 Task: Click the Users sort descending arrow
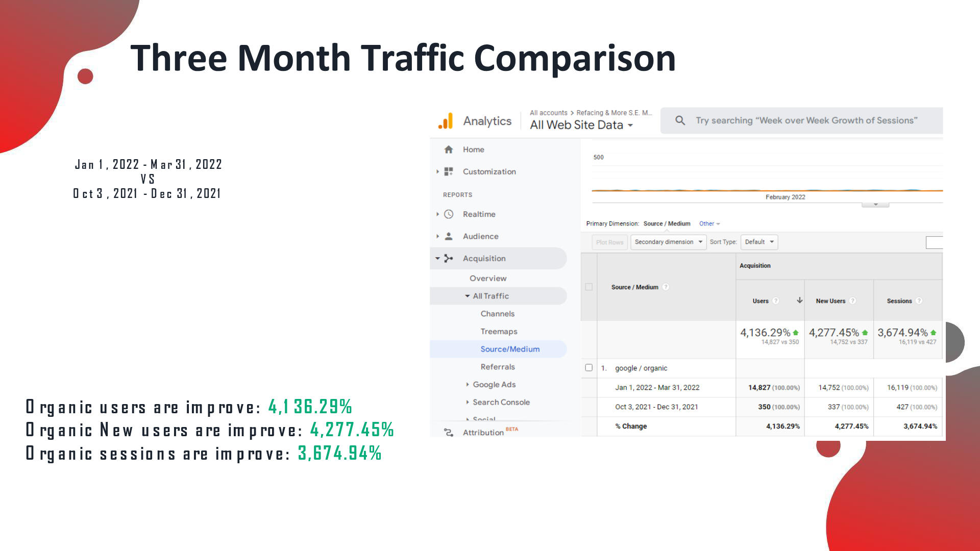[x=799, y=300]
